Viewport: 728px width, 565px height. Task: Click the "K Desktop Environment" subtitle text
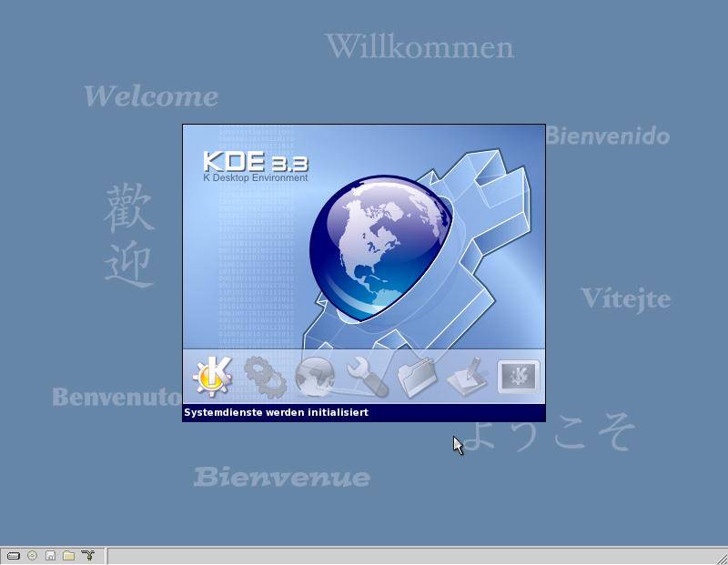[256, 177]
